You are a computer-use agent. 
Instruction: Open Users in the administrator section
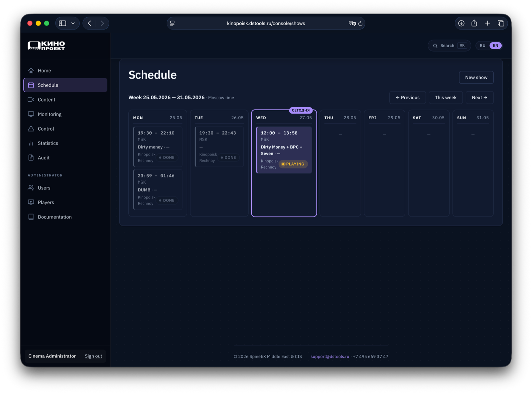[66, 188]
